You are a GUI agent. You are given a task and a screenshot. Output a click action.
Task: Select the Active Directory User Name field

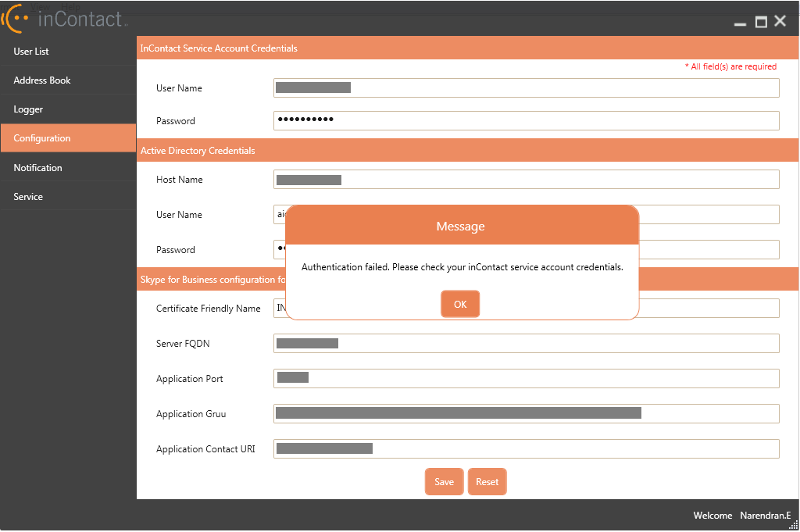[x=709, y=214]
